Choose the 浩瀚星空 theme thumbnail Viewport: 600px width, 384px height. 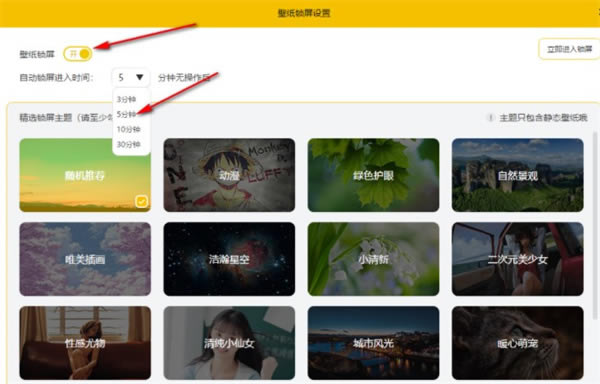pos(229,259)
